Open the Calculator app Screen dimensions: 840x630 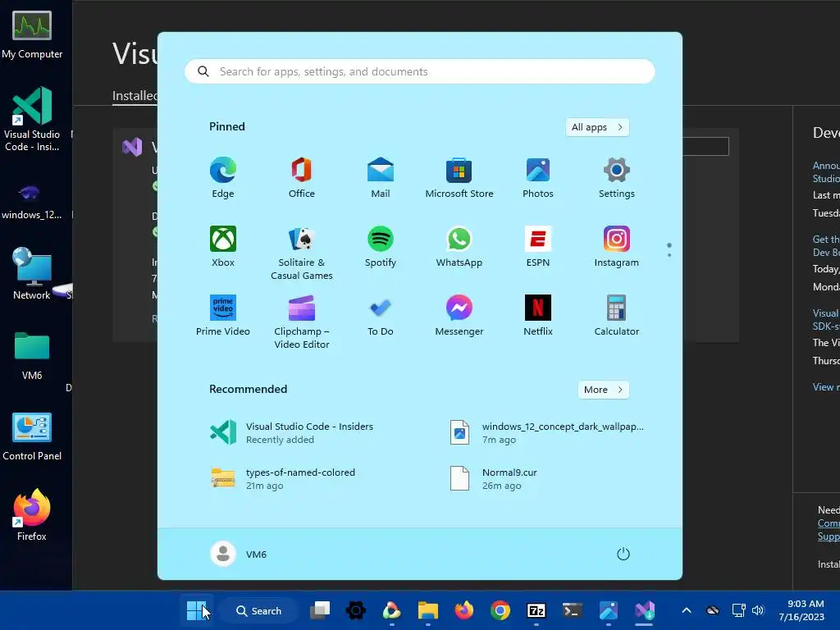pos(617,316)
